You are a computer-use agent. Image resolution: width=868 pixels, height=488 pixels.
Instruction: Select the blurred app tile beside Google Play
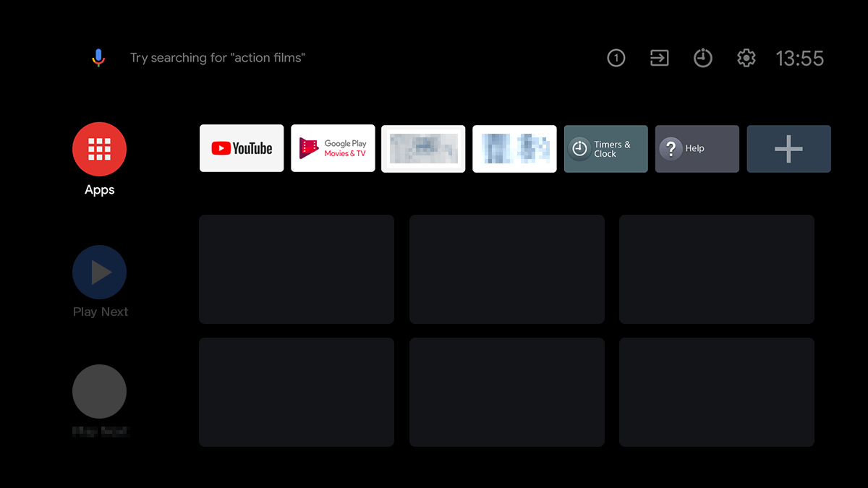(423, 149)
